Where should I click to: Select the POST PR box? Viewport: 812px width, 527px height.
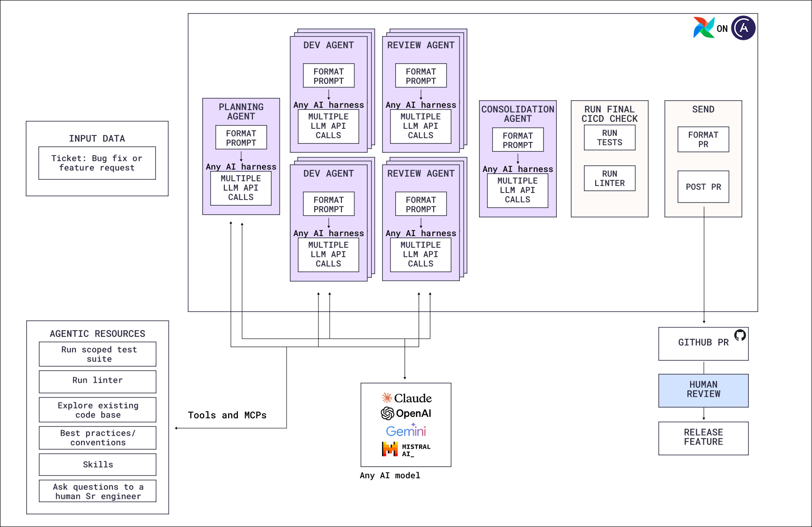point(703,186)
